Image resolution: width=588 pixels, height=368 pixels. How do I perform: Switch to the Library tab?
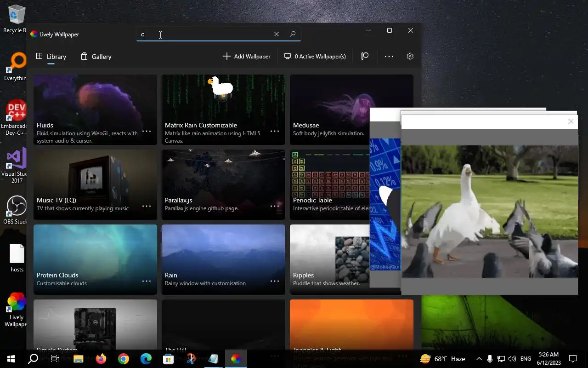pyautogui.click(x=51, y=57)
